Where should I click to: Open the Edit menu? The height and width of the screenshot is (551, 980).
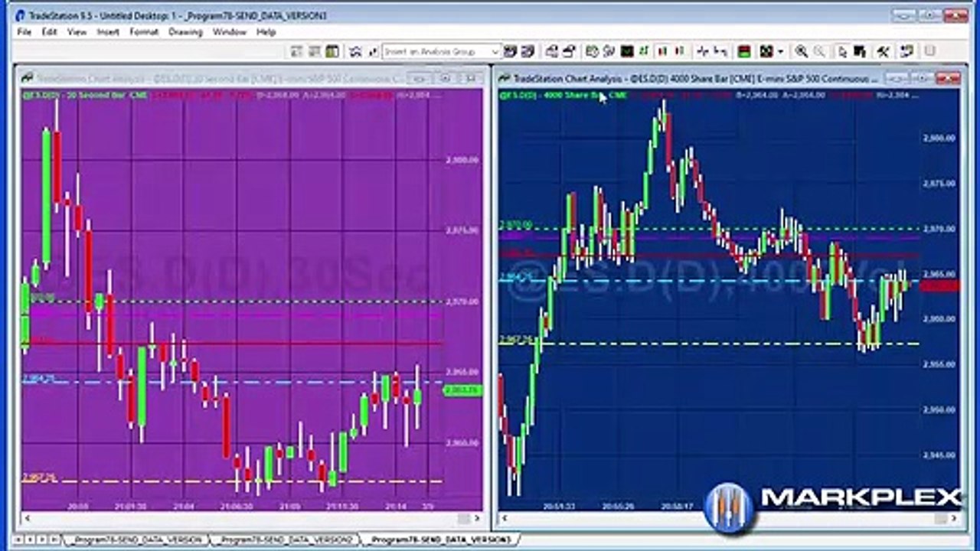50,32
